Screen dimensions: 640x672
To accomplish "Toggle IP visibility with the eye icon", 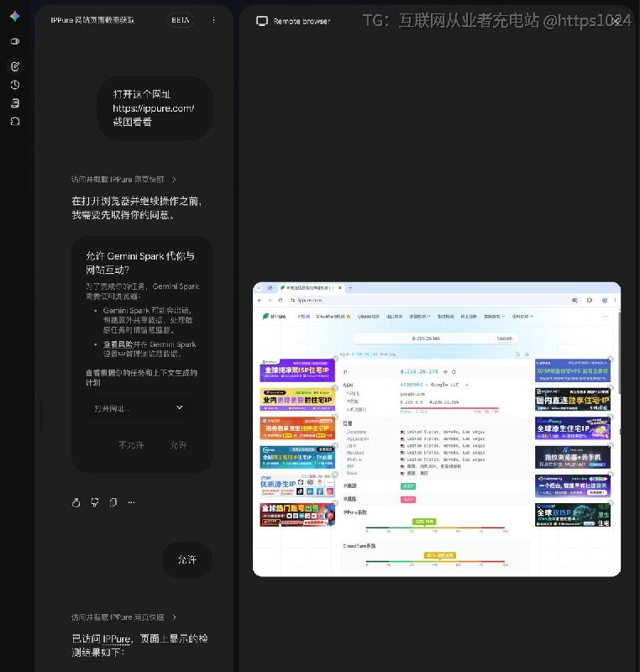I will point(445,371).
